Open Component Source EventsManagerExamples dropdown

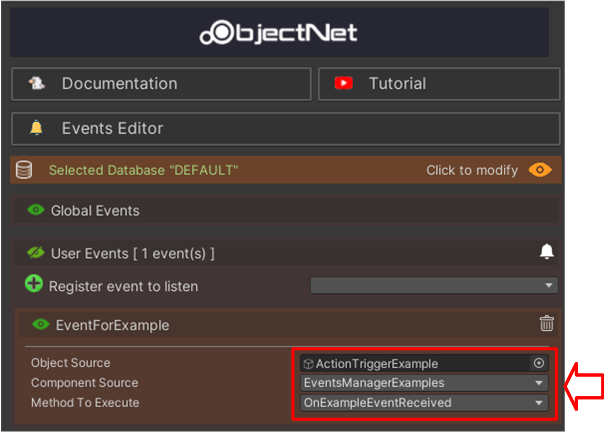coord(425,383)
